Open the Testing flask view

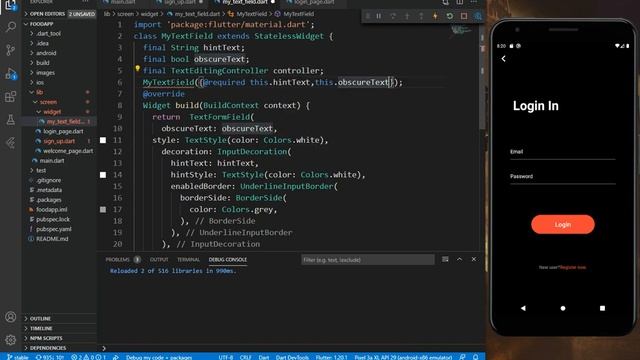pos(11,120)
